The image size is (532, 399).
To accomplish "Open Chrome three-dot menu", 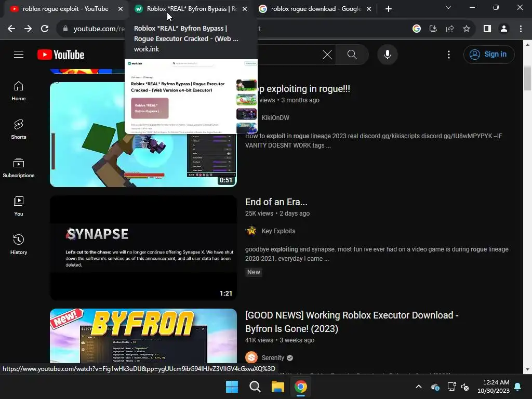I will [521, 29].
